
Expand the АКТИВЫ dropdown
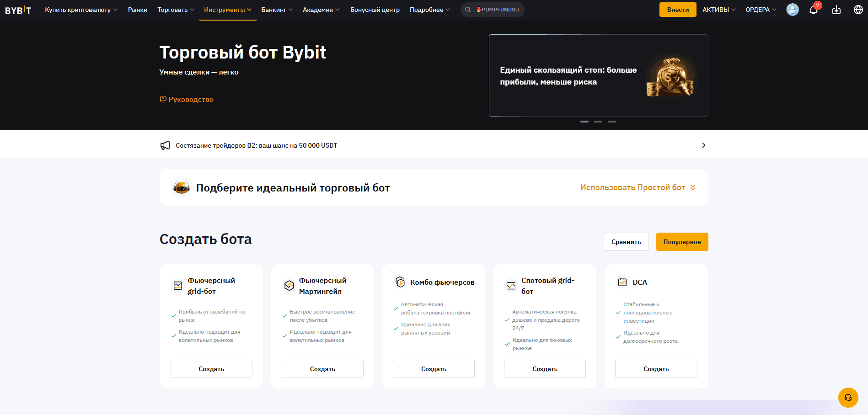(719, 10)
